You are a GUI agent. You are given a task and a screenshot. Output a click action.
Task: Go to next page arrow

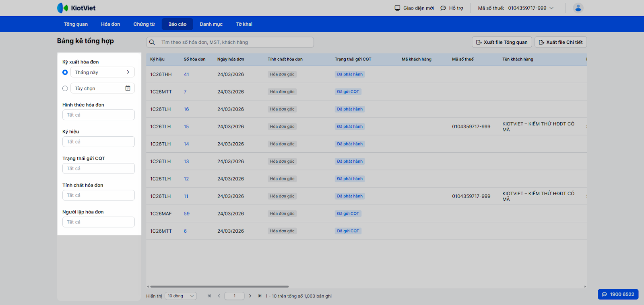(x=250, y=296)
